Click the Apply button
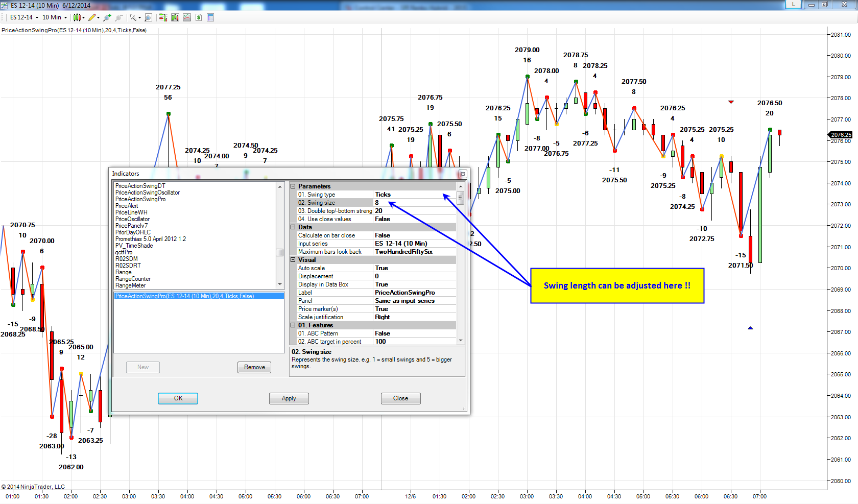858x504 pixels. point(289,398)
